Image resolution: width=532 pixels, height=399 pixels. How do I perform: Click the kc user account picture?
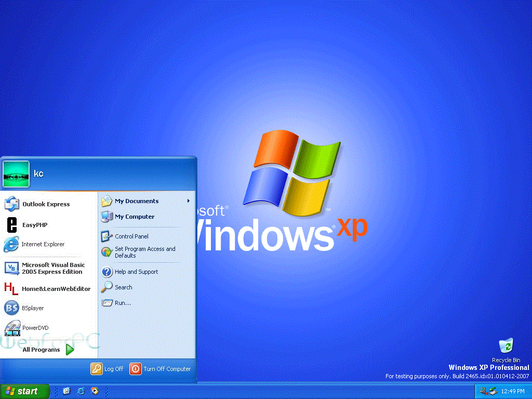16,174
